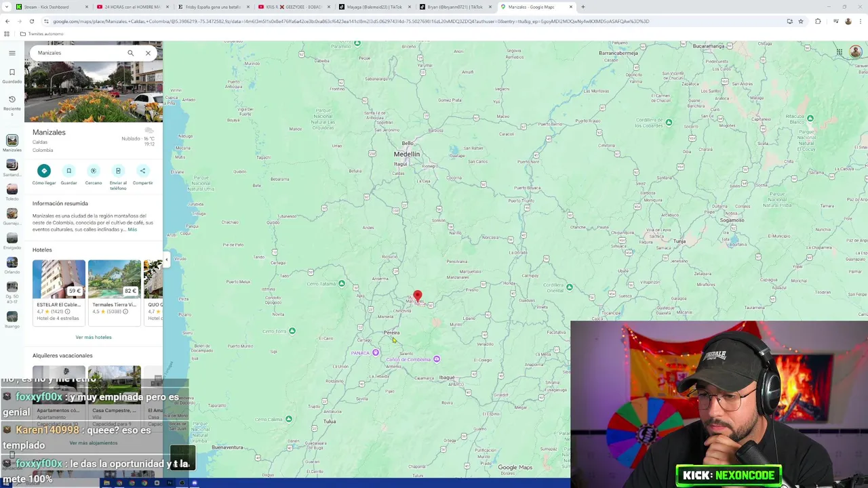This screenshot has height=488, width=868.
Task: Click the Guardar bookmark icon in place panel
Action: 68,171
